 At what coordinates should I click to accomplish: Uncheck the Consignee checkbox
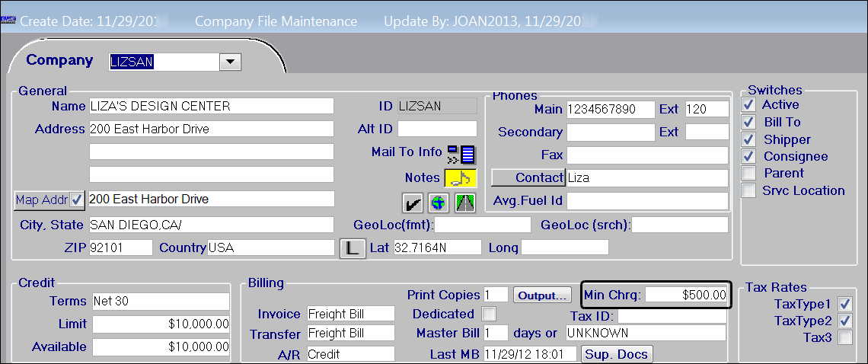pos(748,156)
